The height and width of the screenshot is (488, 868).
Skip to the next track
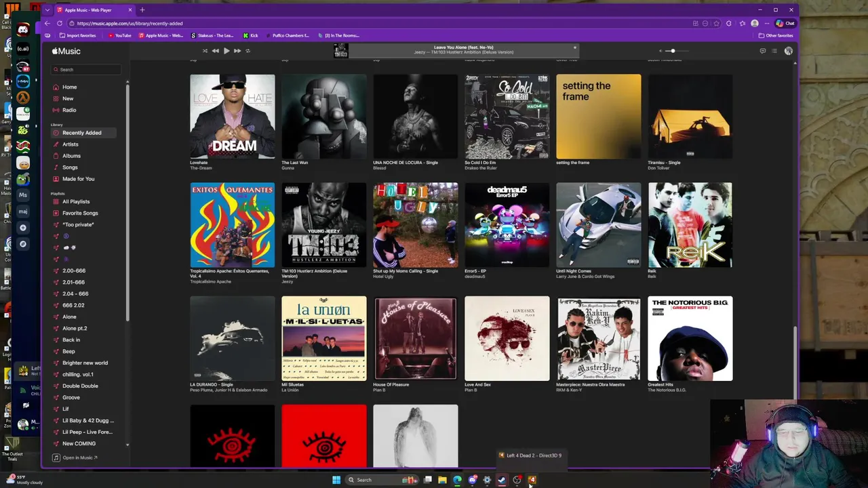[237, 51]
